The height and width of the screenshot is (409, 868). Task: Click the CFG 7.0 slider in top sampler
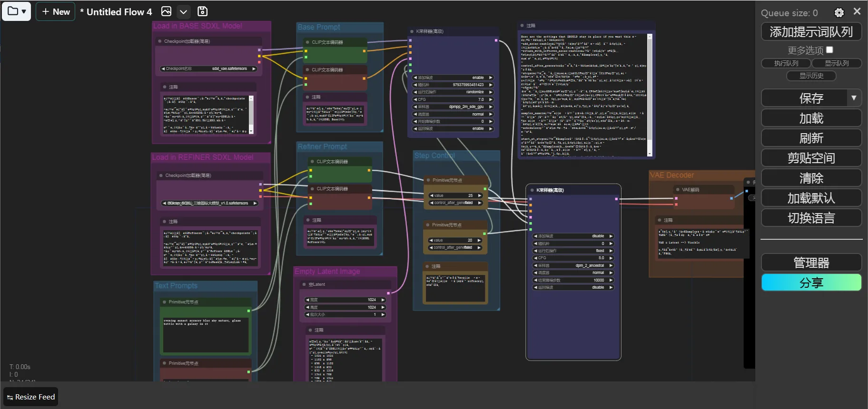(x=453, y=99)
